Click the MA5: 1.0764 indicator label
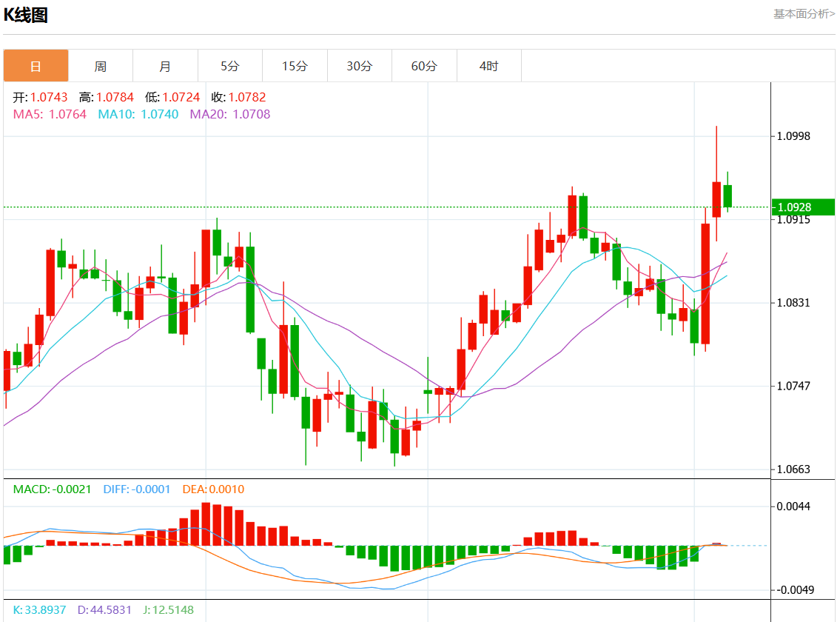840x622 pixels. point(50,114)
